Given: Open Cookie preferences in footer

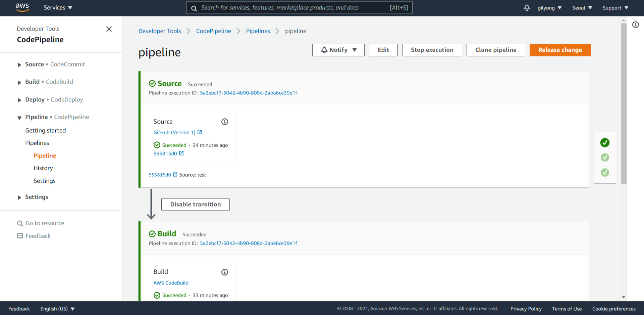Looking at the screenshot, I should (x=614, y=309).
